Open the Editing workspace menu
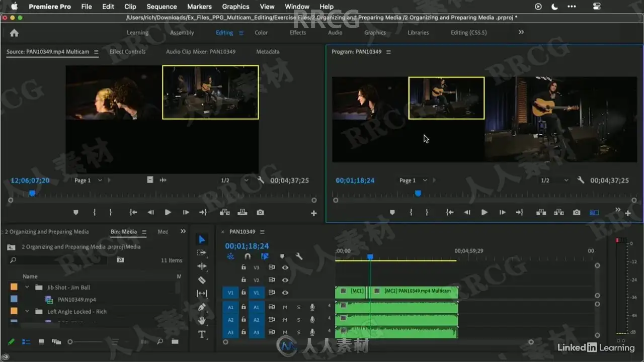Screen dimensions: 644x362 pyautogui.click(x=241, y=33)
